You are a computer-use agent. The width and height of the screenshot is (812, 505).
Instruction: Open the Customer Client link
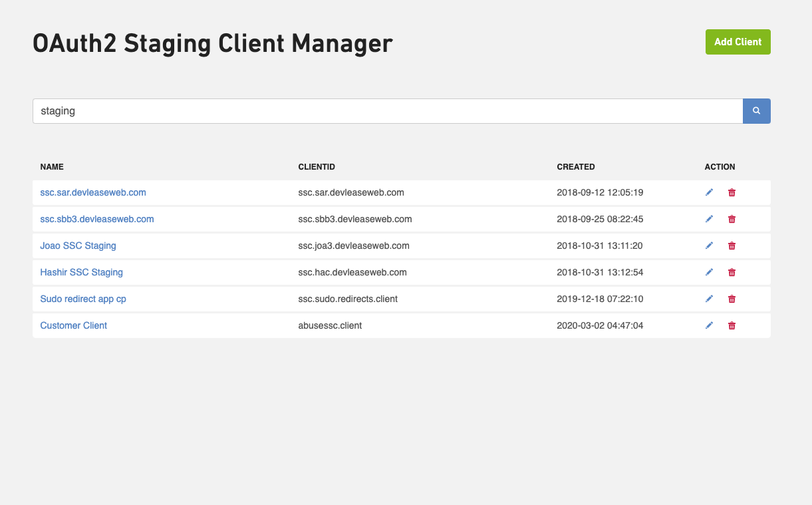click(x=73, y=325)
